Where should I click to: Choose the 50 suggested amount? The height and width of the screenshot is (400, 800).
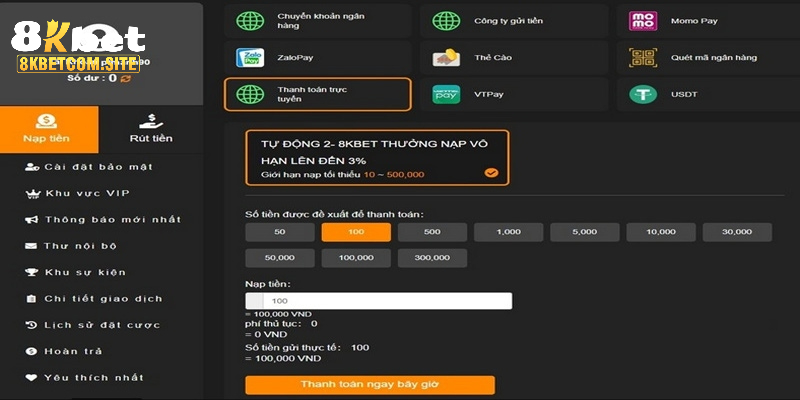(280, 232)
